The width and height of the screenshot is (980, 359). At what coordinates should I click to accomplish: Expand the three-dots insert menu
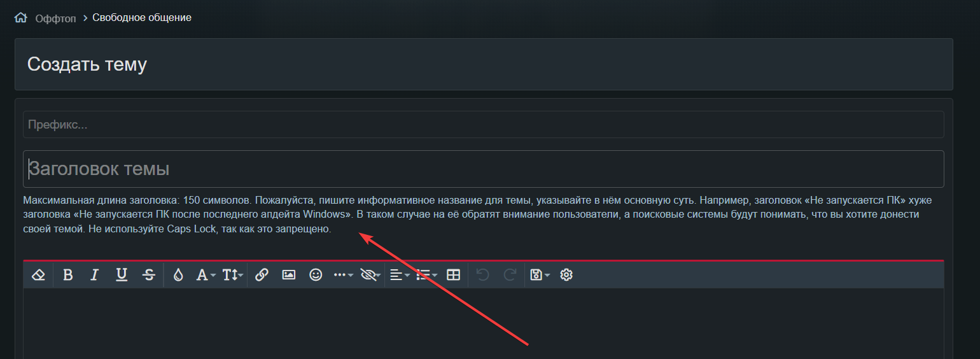(343, 275)
